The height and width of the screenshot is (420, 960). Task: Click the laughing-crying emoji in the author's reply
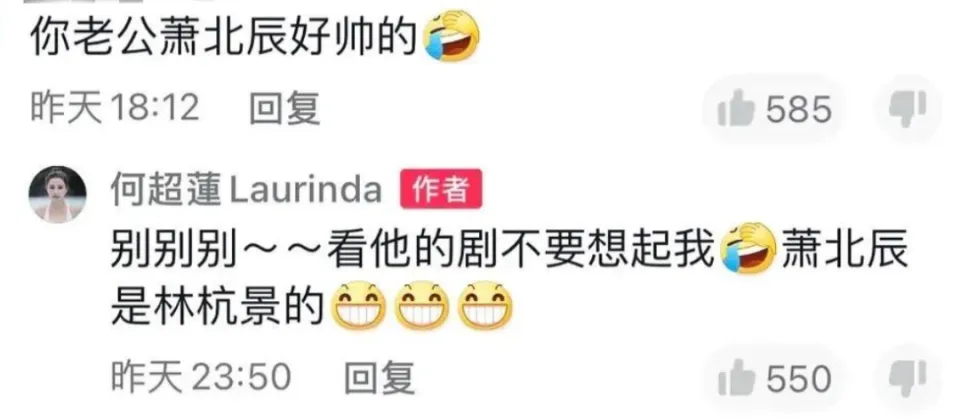(748, 250)
